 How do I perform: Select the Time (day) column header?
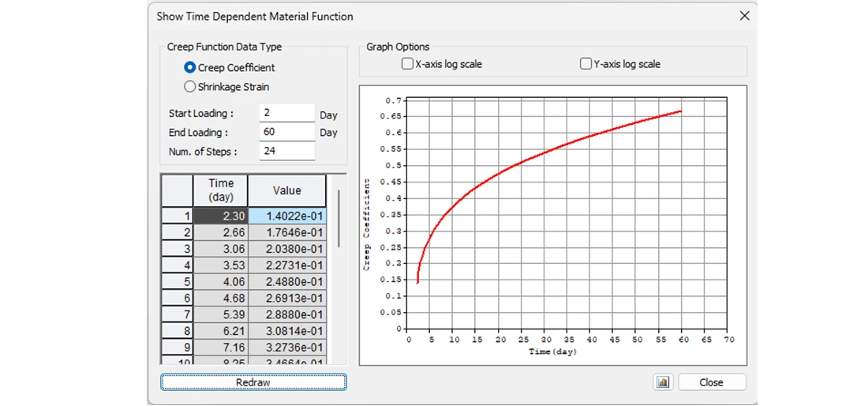click(x=220, y=190)
